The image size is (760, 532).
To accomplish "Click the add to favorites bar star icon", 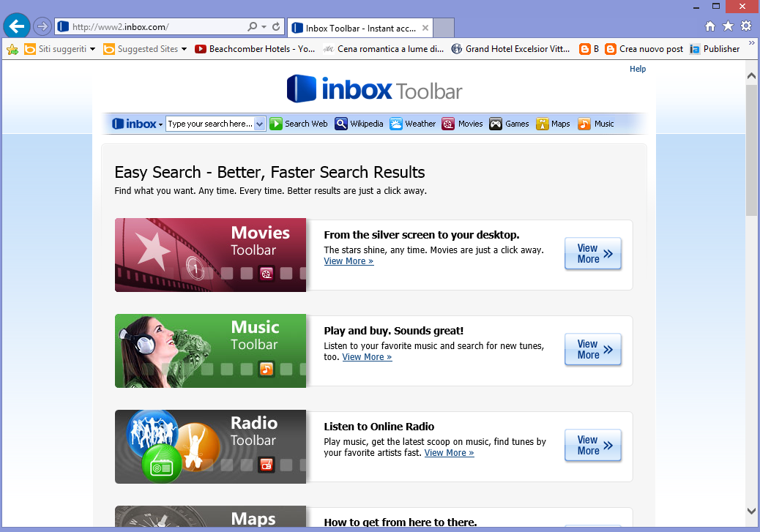I will pos(12,49).
